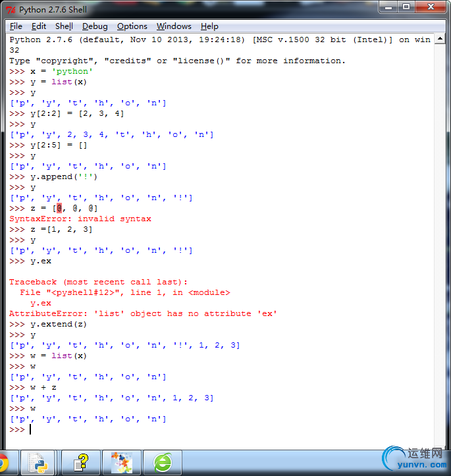Click the line y[2:2] = [2, 3, 4]

click(x=66, y=114)
